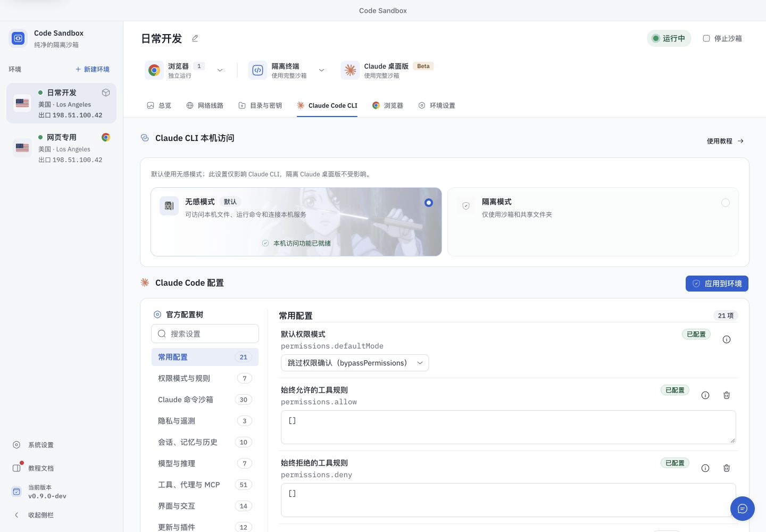The height and width of the screenshot is (532, 766).
Task: Open the chat support bubble
Action: tap(743, 509)
